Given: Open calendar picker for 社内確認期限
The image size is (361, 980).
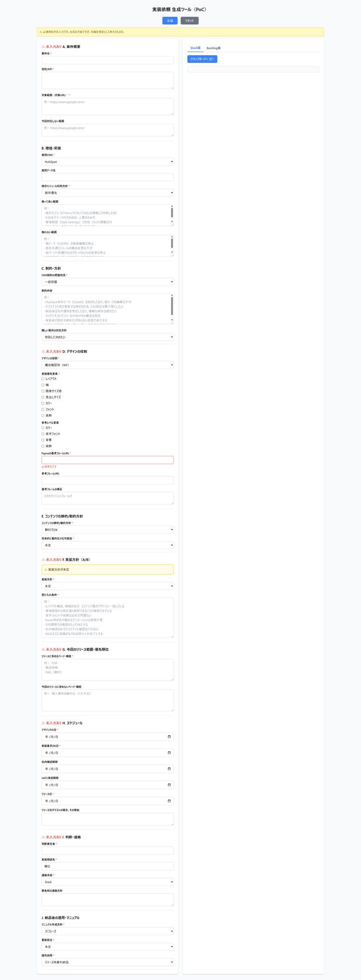Looking at the screenshot, I should coord(169,769).
